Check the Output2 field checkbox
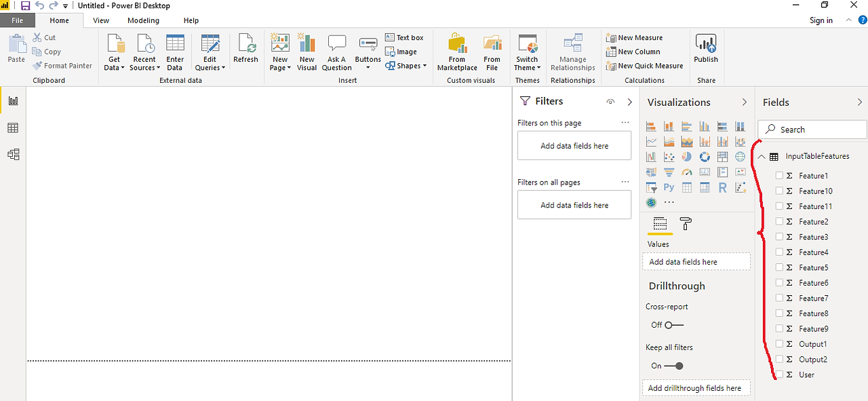Viewport: 868px width, 401px height. (x=779, y=359)
